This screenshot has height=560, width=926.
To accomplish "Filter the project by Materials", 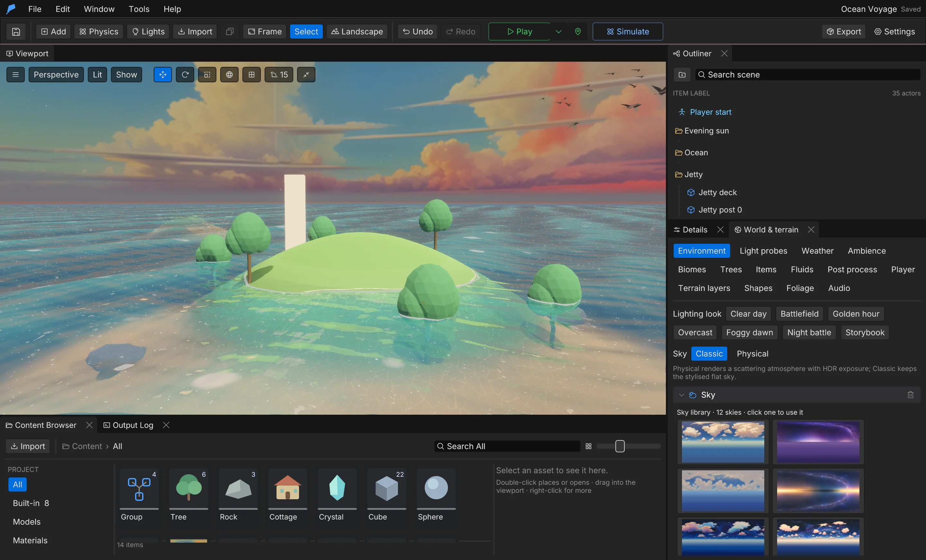I will (x=30, y=540).
